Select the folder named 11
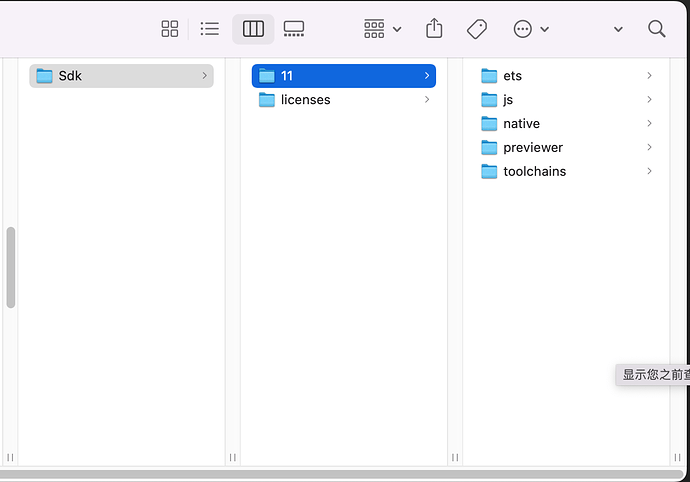This screenshot has height=482, width=690. tap(344, 76)
